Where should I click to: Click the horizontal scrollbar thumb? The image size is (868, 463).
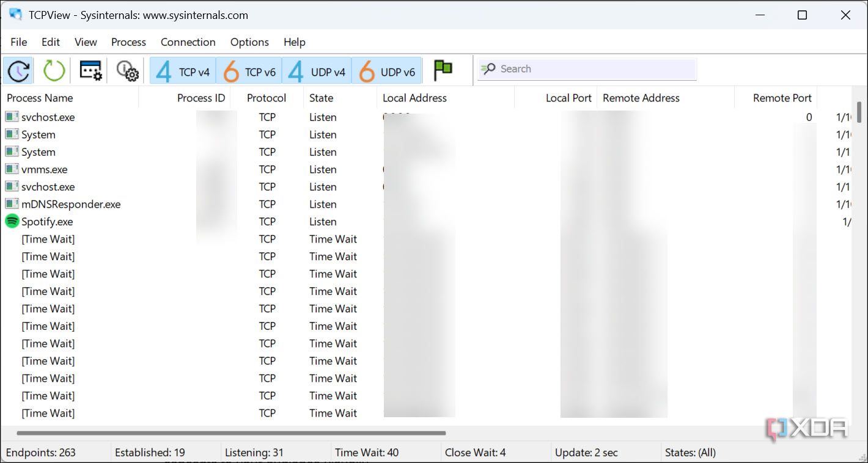point(231,433)
